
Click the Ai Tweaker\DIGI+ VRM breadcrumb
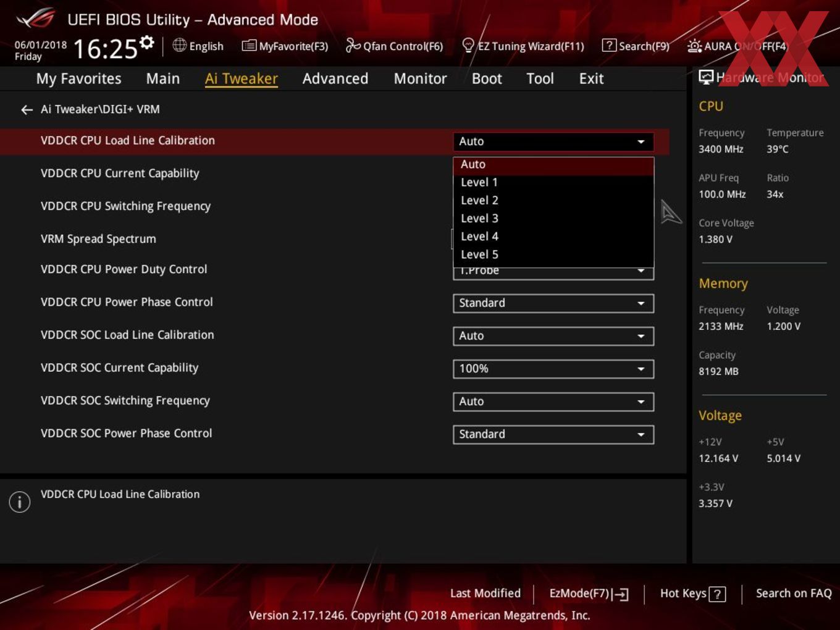[100, 109]
